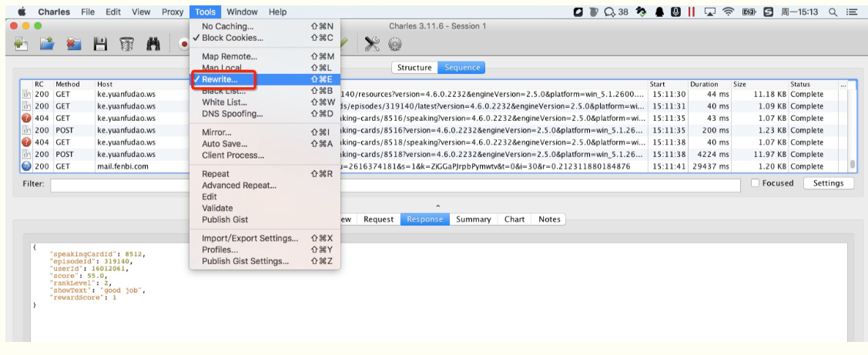Open the Chart tab
Screen dimensions: 868x355
tap(514, 219)
